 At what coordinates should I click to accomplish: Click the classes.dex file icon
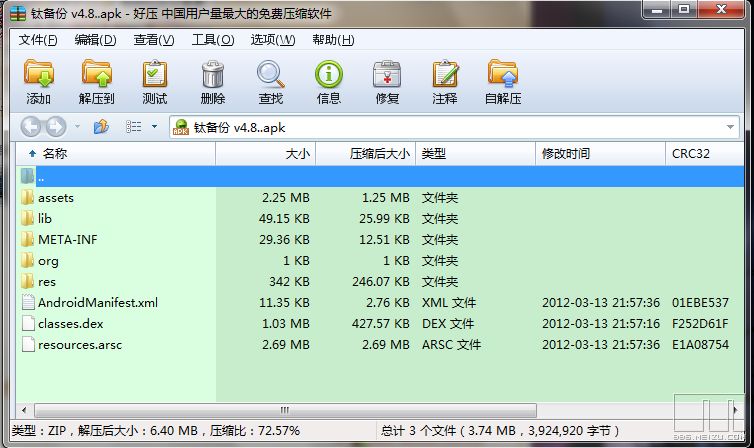pos(28,324)
